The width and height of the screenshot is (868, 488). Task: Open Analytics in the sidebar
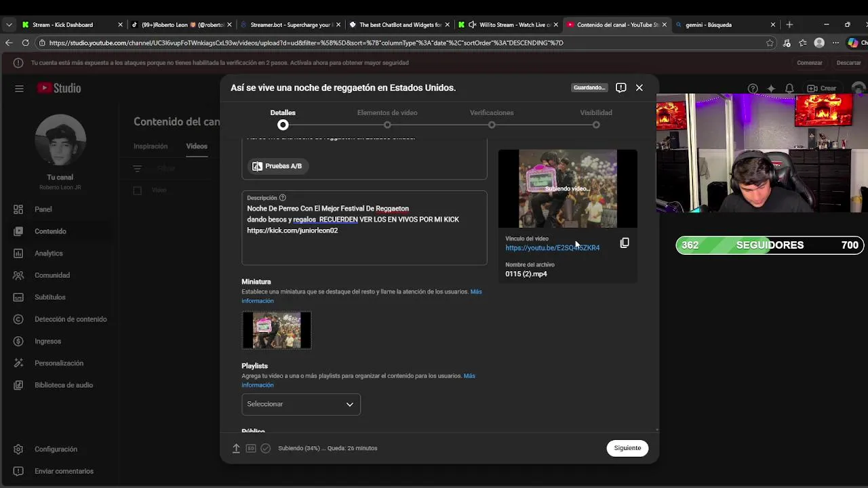(x=48, y=253)
